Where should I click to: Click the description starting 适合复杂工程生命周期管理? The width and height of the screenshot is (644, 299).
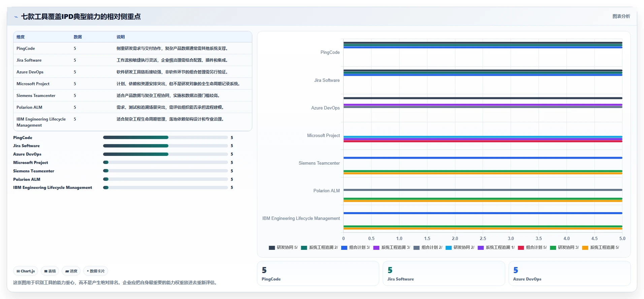tap(171, 119)
